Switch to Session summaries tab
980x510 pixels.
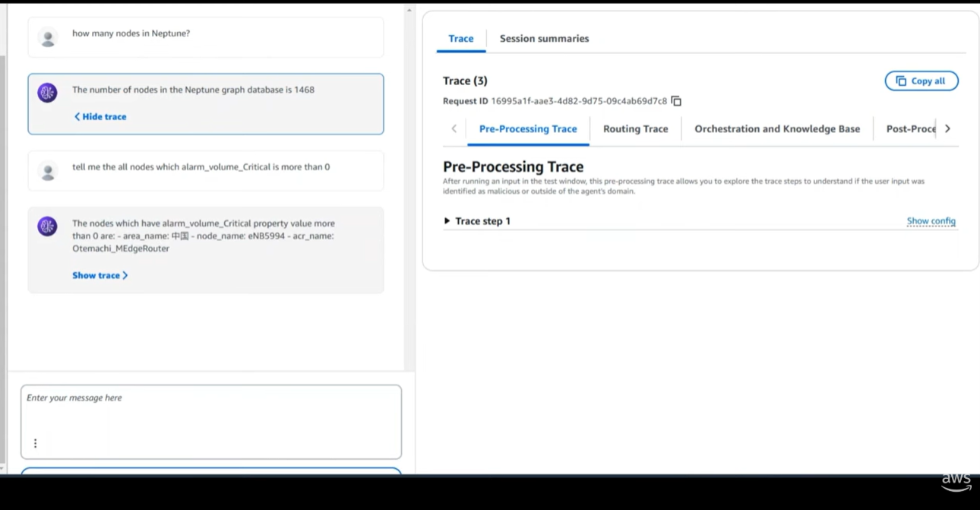click(544, 39)
